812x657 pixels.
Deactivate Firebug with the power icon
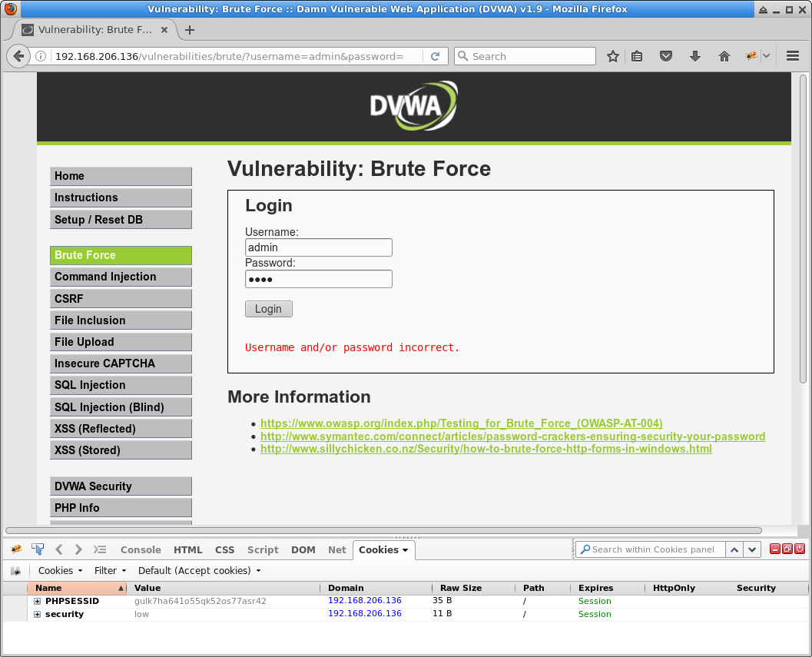point(800,549)
